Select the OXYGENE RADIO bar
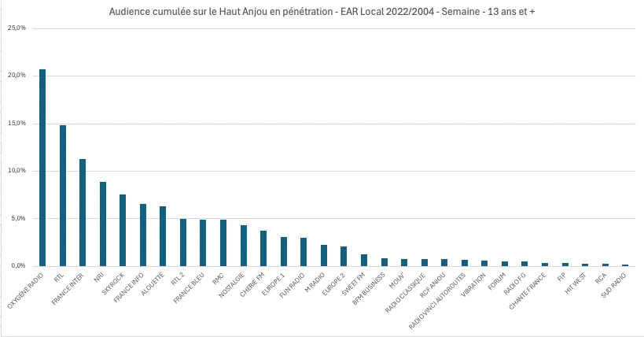The height and width of the screenshot is (337, 644). point(42,168)
